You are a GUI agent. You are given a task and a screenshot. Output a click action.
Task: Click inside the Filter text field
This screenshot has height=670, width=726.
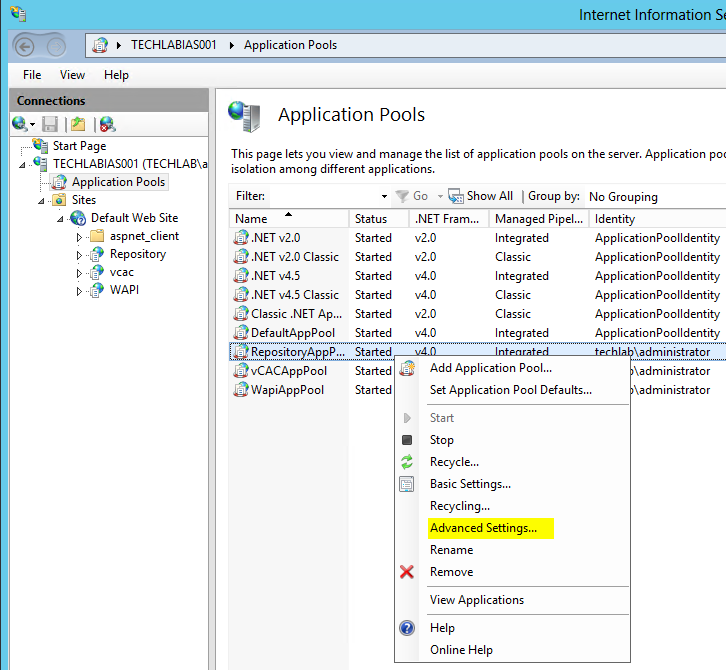(x=323, y=196)
